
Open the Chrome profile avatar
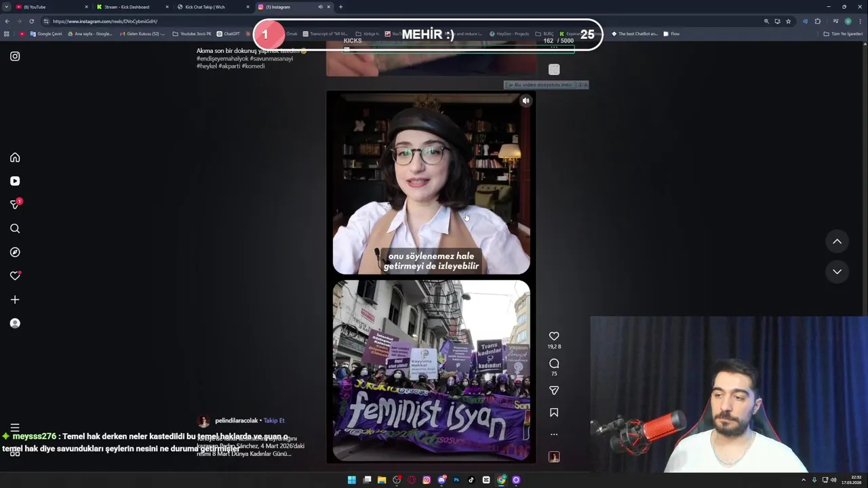(x=848, y=21)
